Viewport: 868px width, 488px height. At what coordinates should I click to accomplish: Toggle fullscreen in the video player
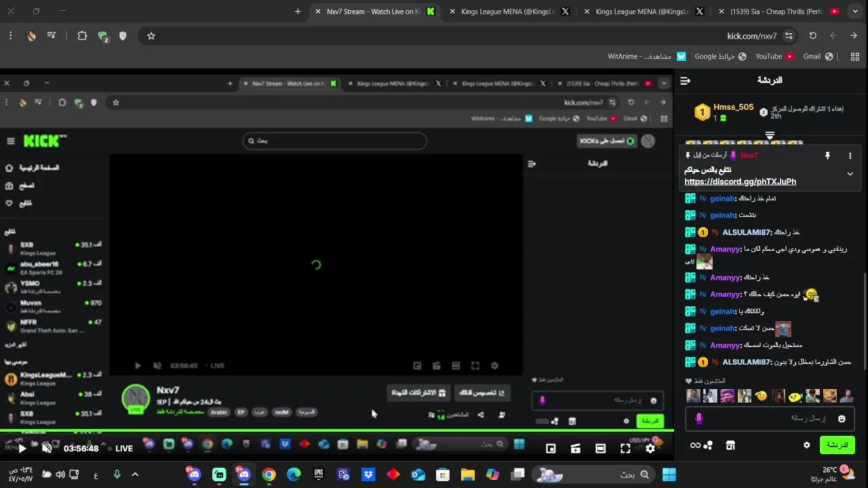(x=625, y=448)
